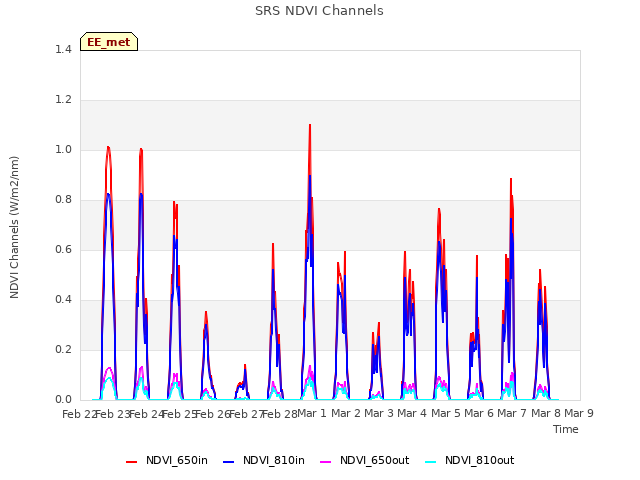Click the y-axis tick label 0.8
The width and height of the screenshot is (640, 480).
63,199
